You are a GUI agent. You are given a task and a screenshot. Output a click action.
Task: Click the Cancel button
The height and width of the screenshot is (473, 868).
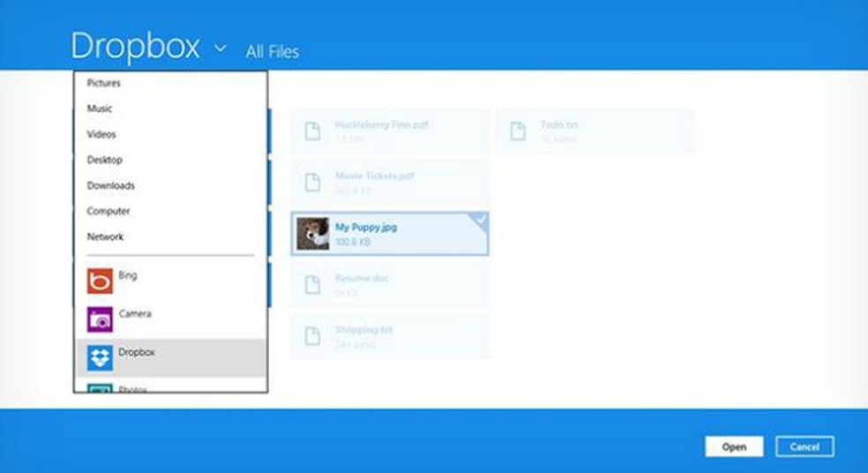(x=804, y=447)
